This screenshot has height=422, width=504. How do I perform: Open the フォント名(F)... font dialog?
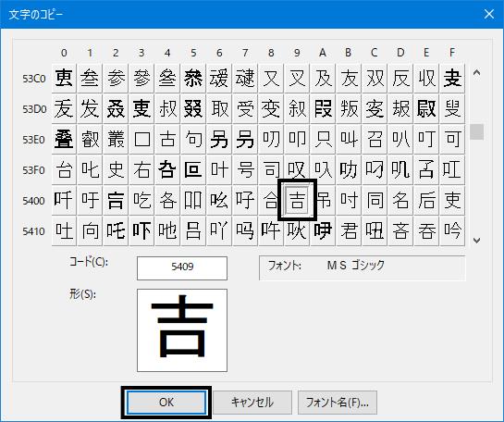tap(338, 403)
